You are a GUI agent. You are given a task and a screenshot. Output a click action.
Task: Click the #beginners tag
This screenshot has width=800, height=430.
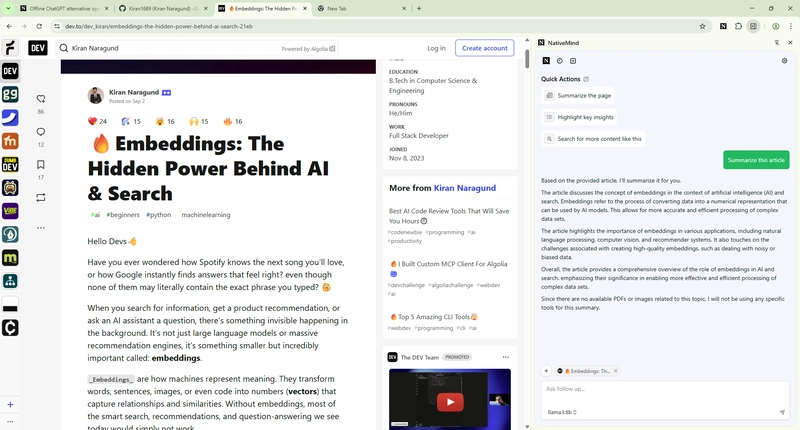[x=122, y=215]
